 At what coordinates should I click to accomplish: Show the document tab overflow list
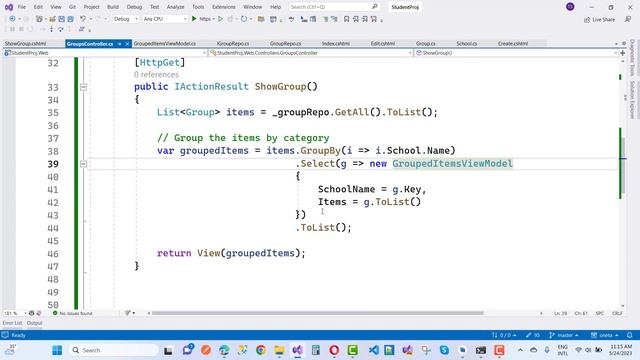616,43
